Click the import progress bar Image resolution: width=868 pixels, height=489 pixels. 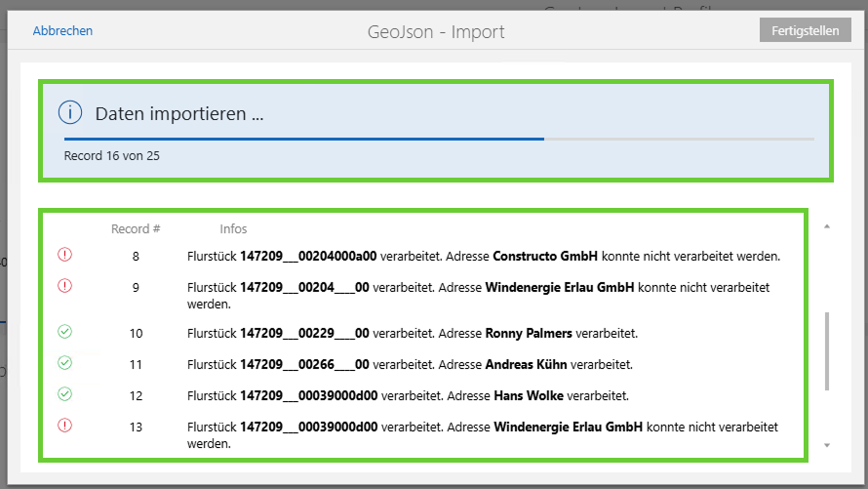click(438, 139)
